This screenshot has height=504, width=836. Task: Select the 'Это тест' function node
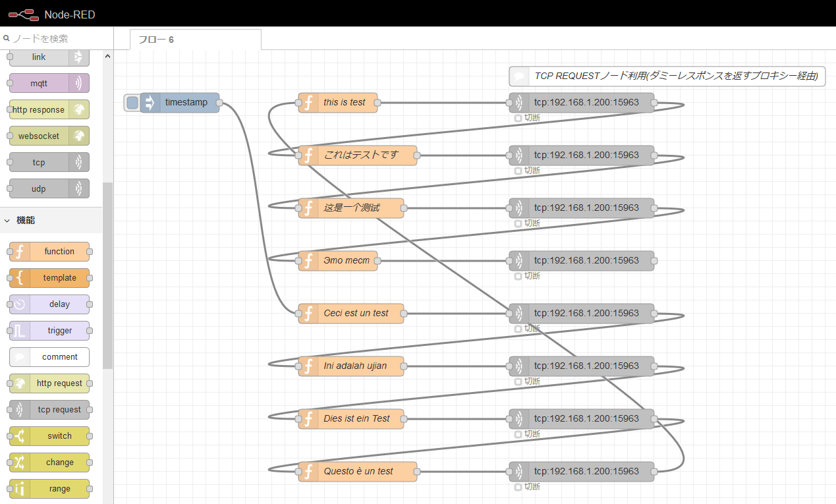(338, 261)
